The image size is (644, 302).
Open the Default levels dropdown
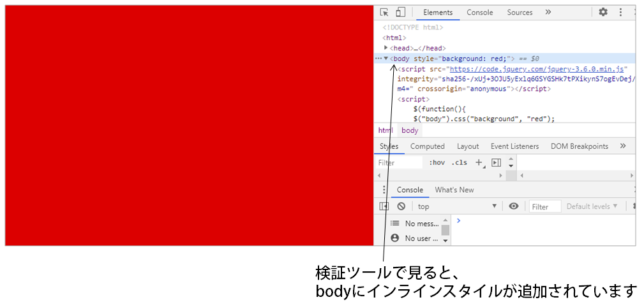592,206
